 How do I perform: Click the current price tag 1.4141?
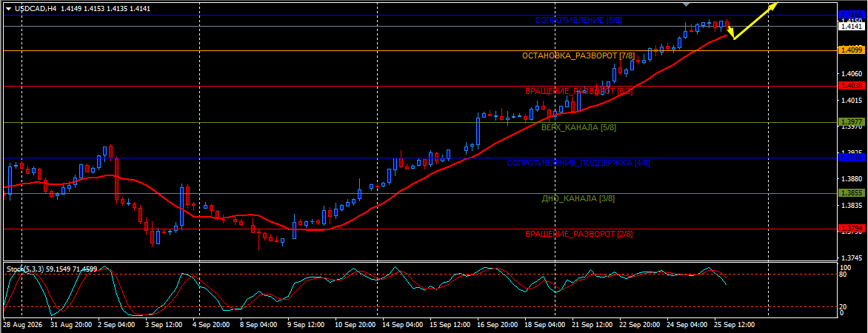click(x=850, y=26)
